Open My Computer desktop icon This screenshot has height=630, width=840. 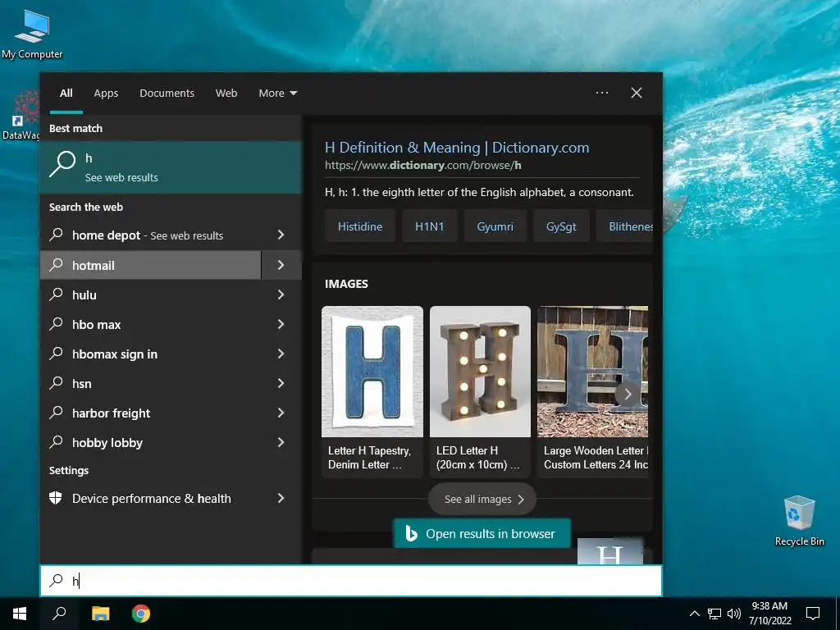32,34
